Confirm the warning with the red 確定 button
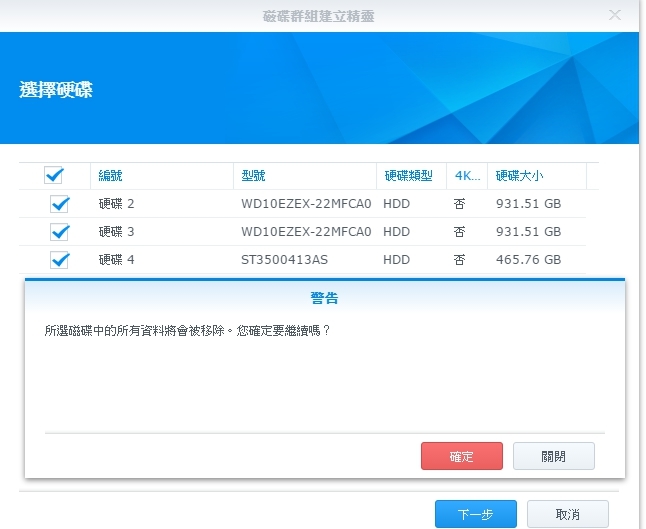646x529 pixels. click(461, 456)
